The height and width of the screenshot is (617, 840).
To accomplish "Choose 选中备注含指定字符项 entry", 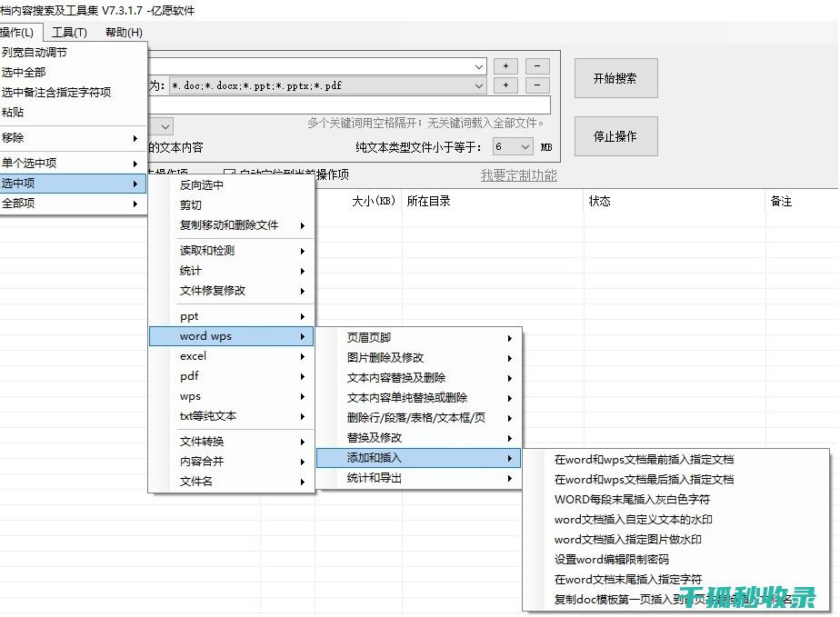I will (x=73, y=92).
